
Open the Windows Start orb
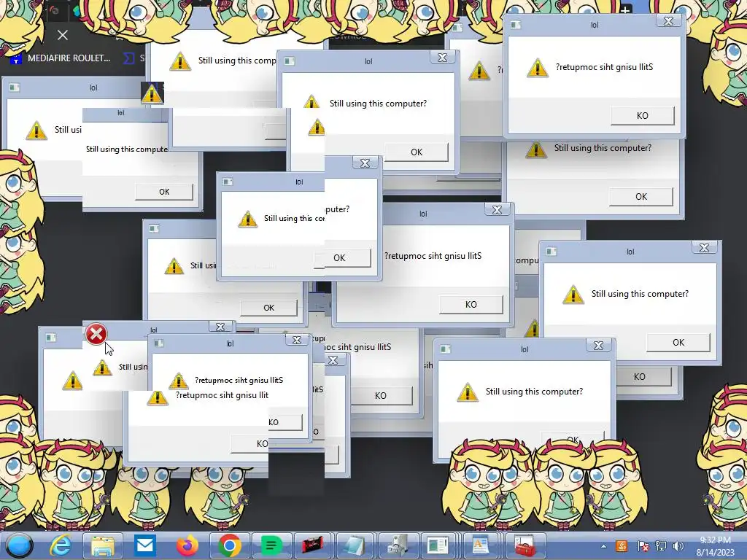(20, 545)
